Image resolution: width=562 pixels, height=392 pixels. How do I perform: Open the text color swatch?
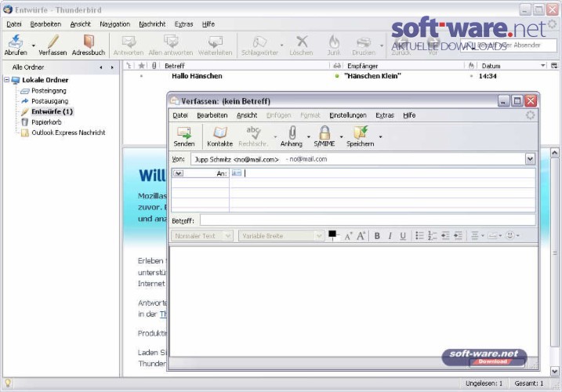click(x=332, y=234)
